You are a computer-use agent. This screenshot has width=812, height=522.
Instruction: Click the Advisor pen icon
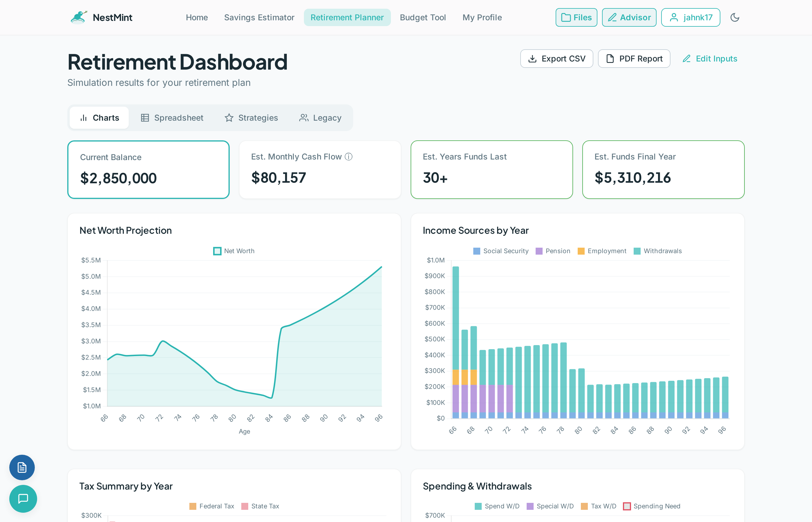click(612, 17)
